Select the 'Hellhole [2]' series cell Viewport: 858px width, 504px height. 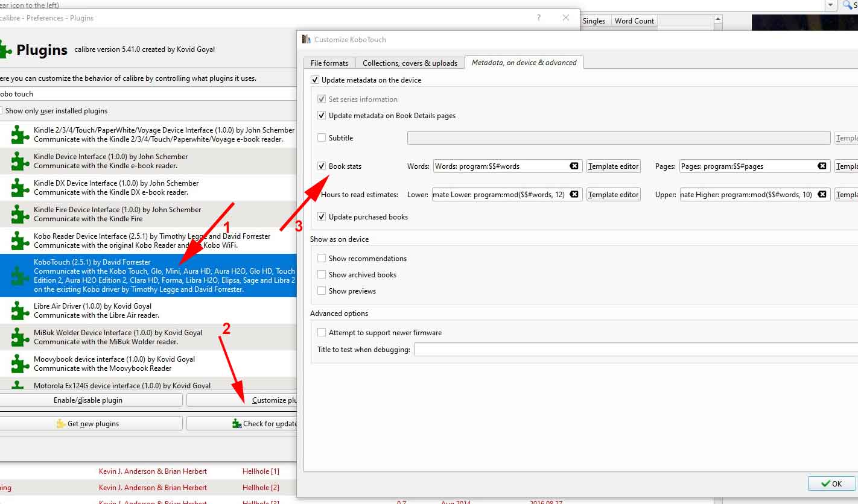[x=261, y=488]
